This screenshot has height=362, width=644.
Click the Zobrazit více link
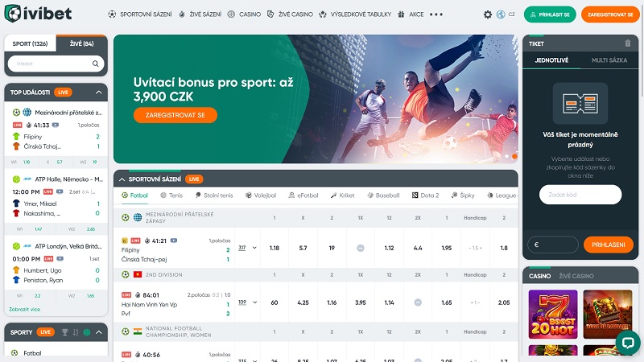(x=25, y=309)
